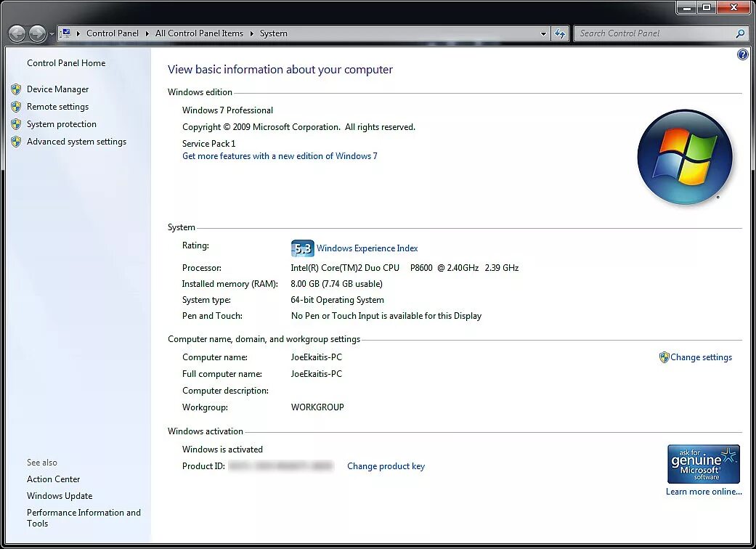Click the shield icon beside System protection
Screen dimensions: 756x549
coord(16,124)
